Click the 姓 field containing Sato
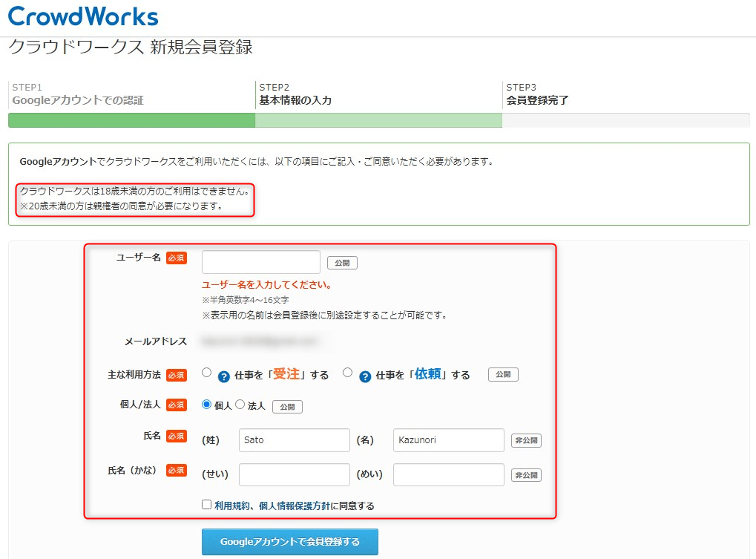The height and width of the screenshot is (559, 756). pos(294,440)
